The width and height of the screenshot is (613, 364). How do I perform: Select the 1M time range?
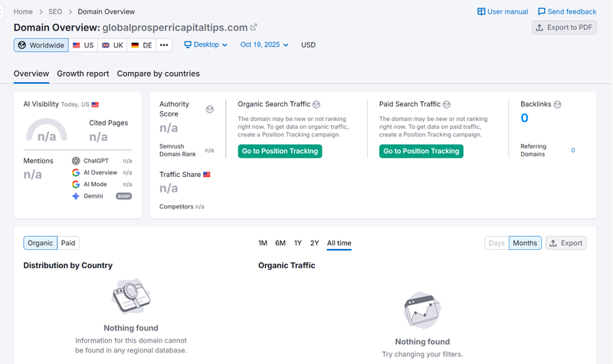point(263,243)
